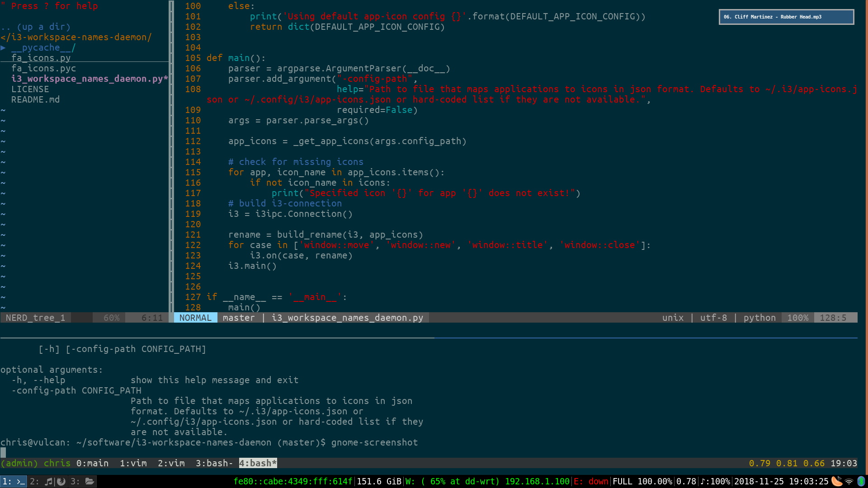Screen dimensions: 868x488
Task: Click the Bluetooth tray icon
Action: (861, 482)
